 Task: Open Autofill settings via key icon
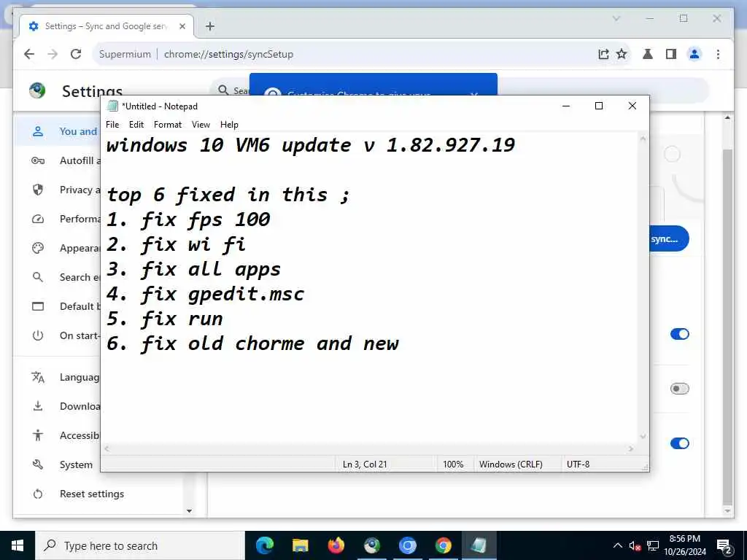pyautogui.click(x=38, y=160)
